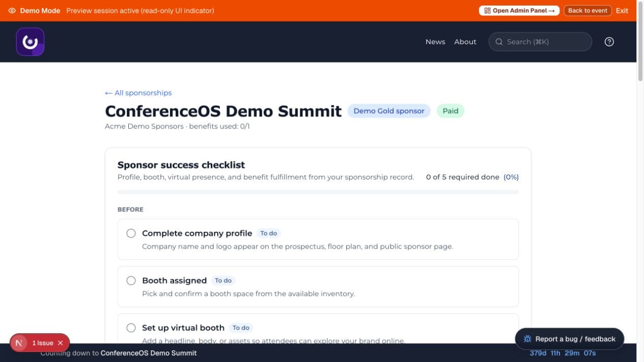The image size is (644, 362).
Task: Click the (0%) progress percentage
Action: click(x=511, y=177)
